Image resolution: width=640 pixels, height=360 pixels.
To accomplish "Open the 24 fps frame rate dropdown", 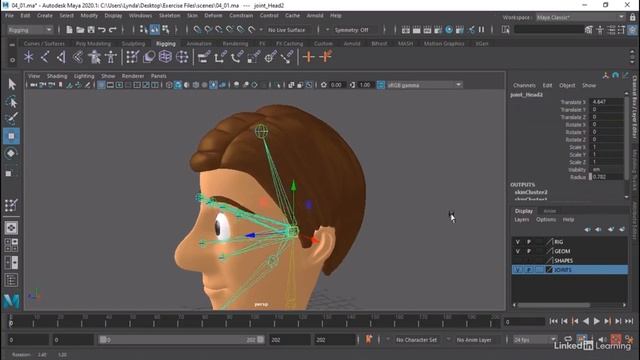I will click(x=535, y=340).
